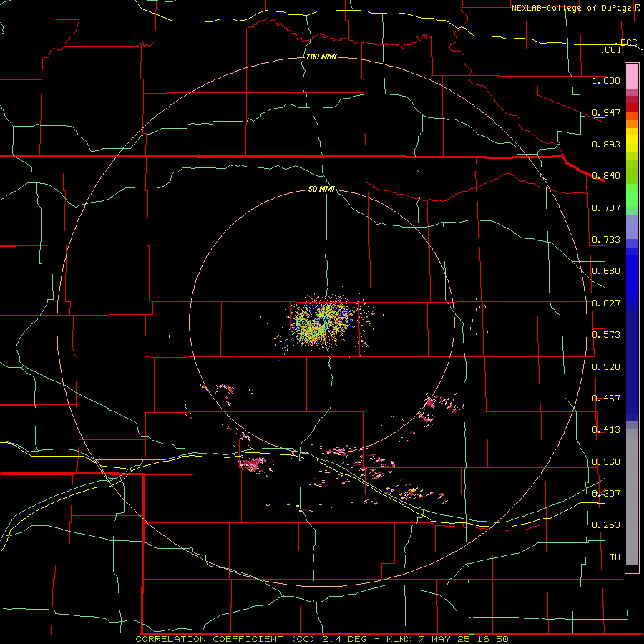This screenshot has width=644, height=644.
Task: Click the 0.893 legend value
Action: pyautogui.click(x=606, y=144)
